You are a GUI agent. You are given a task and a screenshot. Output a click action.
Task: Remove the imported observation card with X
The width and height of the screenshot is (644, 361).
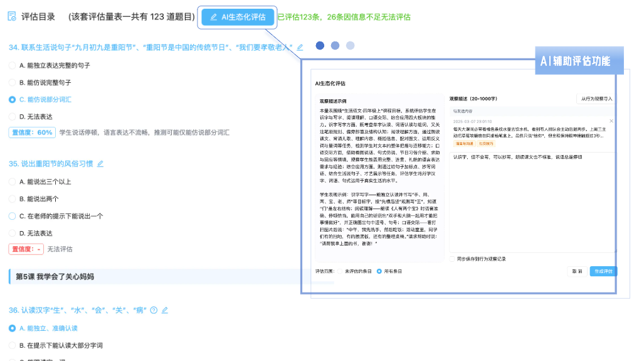[x=611, y=121]
